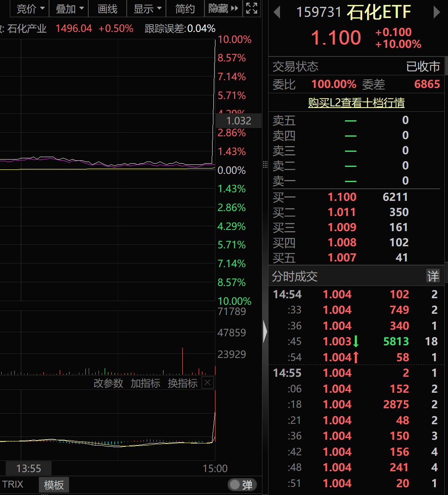
Task: Click the 换指标 switch indicator button
Action: (182, 383)
